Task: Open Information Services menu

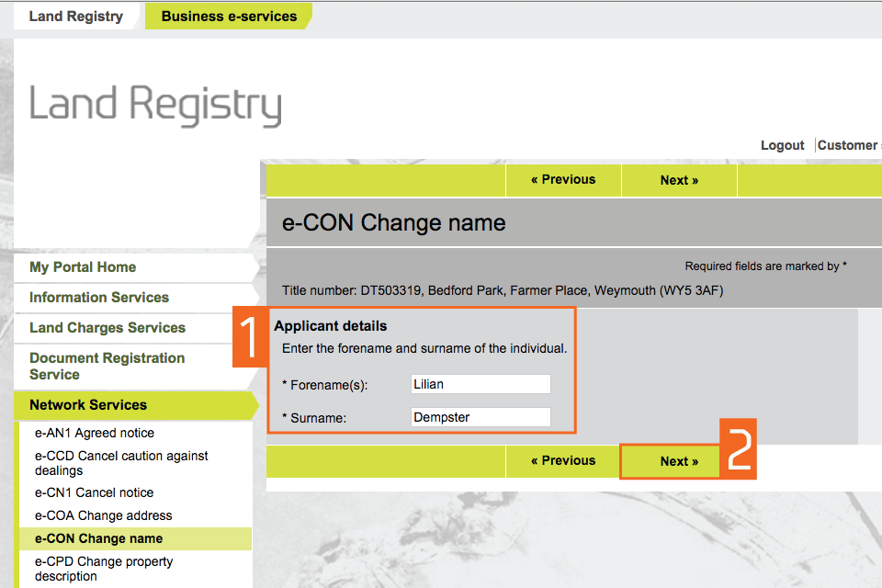Action: click(x=135, y=298)
